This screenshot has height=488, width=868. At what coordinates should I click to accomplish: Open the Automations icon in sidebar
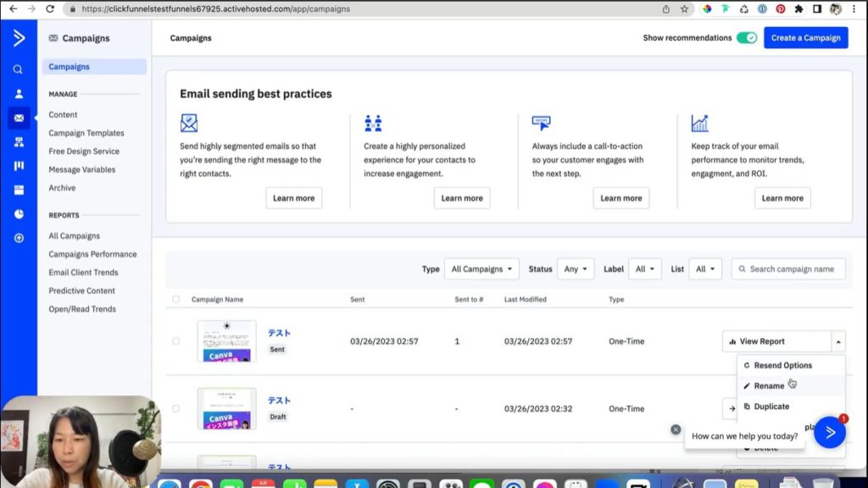click(18, 142)
